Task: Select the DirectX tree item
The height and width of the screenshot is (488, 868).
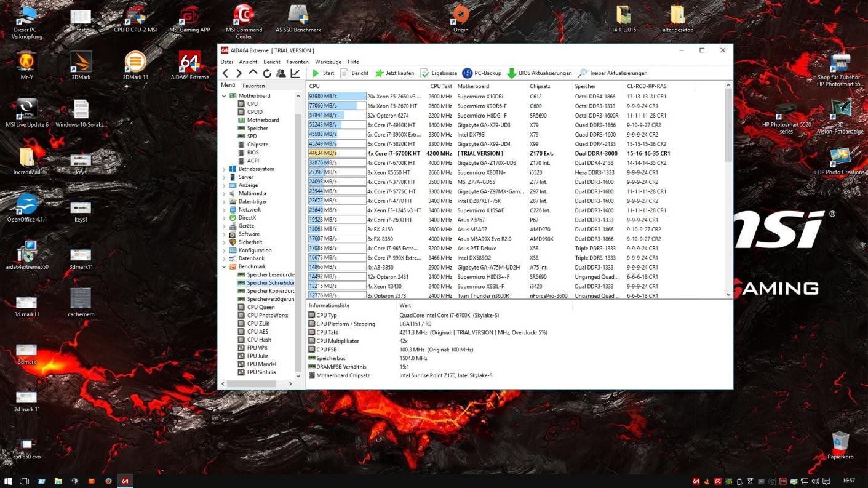Action: [x=247, y=218]
